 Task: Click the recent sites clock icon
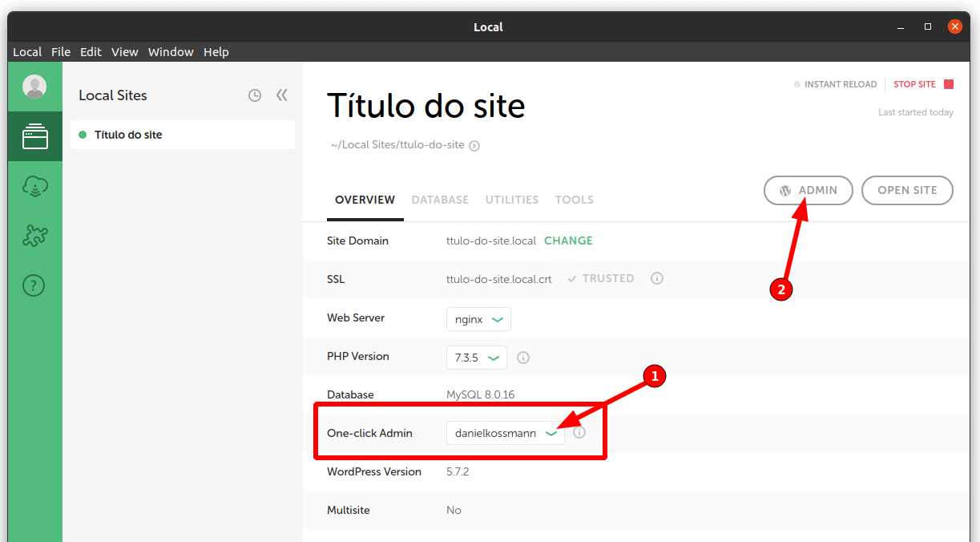click(255, 95)
